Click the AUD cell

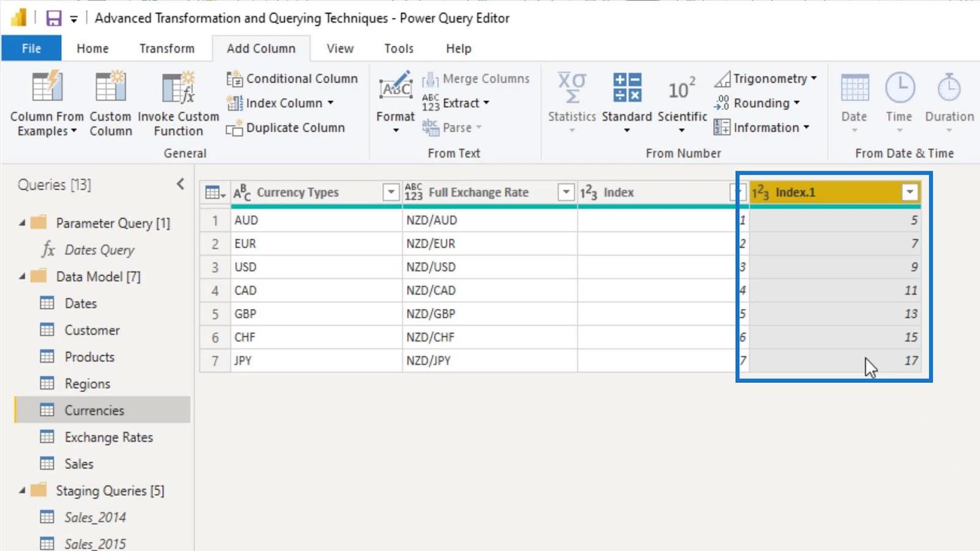point(316,220)
